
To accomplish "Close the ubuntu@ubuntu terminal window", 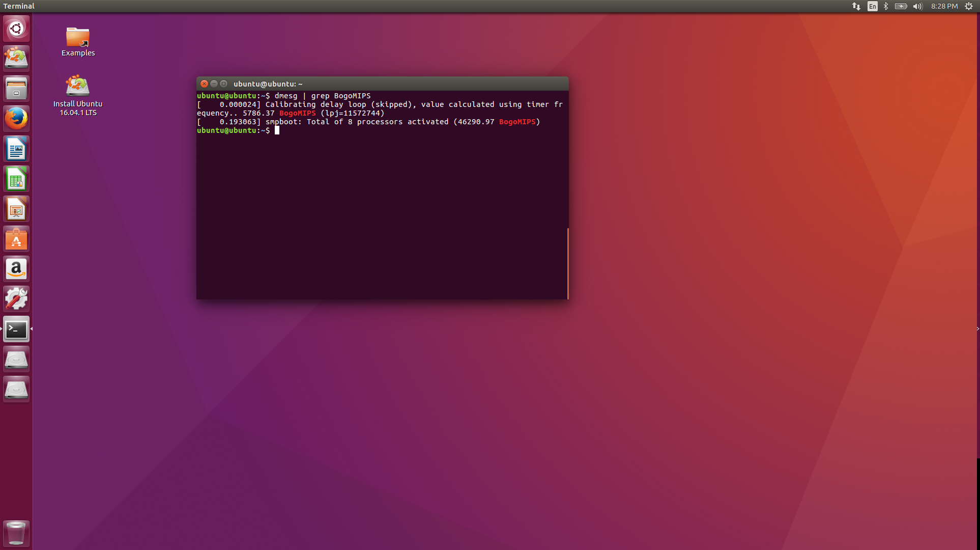I will click(x=204, y=84).
